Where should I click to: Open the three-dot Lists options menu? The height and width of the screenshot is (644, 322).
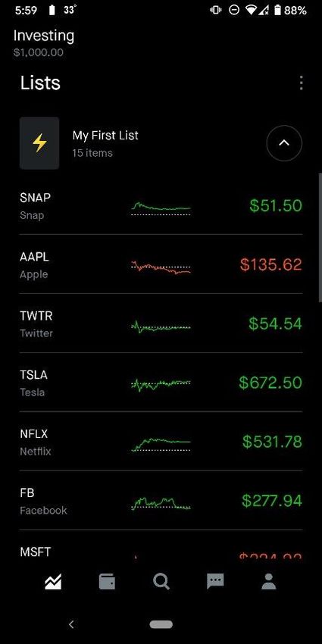coord(302,83)
